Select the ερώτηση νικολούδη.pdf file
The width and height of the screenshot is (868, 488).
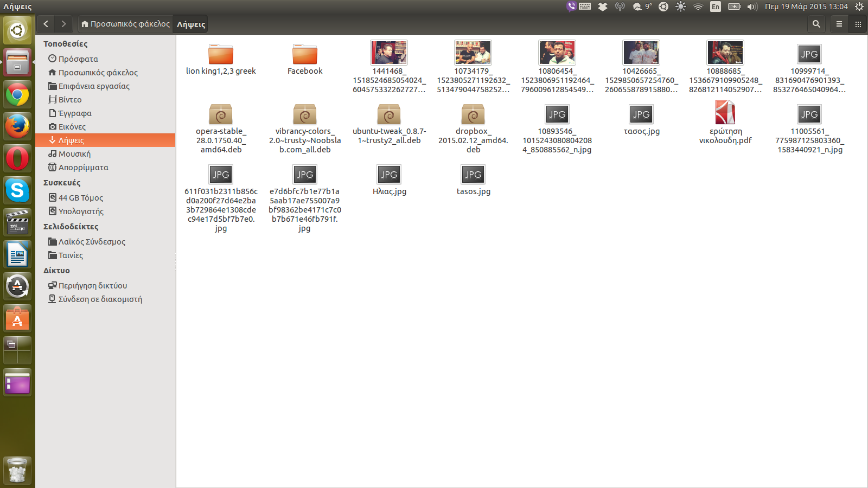click(725, 114)
